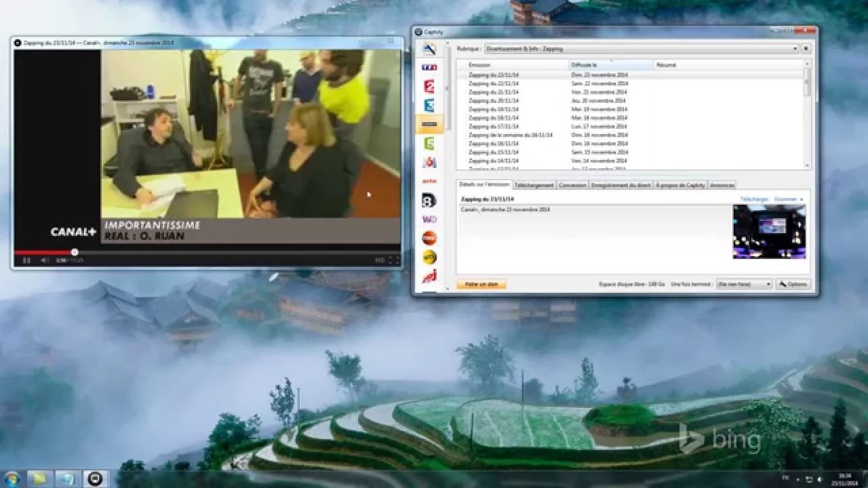The image size is (868, 488).
Task: Select the D8 channel icon
Action: (429, 200)
